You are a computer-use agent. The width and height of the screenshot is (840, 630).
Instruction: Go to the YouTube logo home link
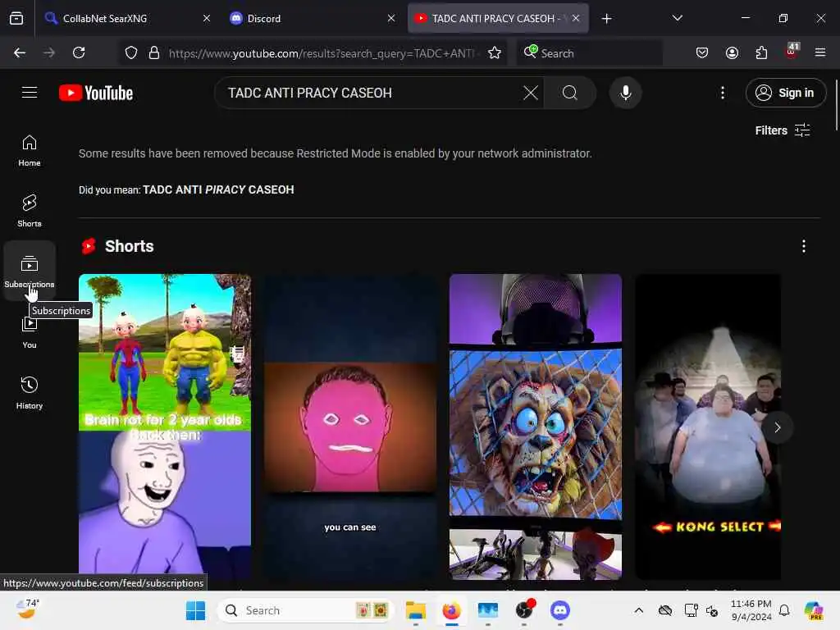(96, 93)
